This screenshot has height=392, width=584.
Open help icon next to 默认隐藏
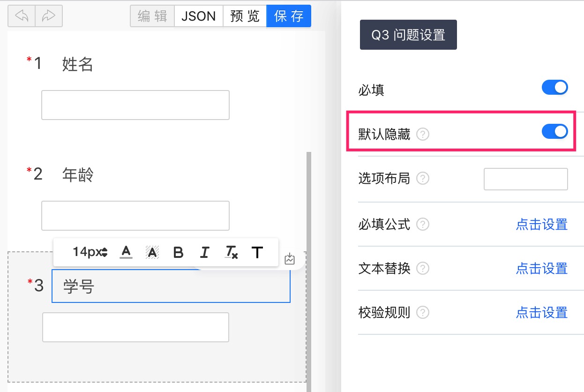pos(423,135)
